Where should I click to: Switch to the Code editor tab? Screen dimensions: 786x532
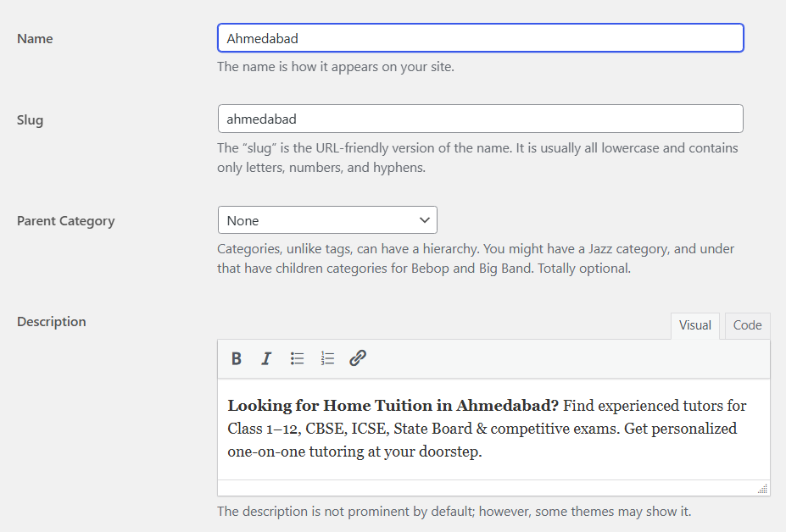tap(747, 325)
